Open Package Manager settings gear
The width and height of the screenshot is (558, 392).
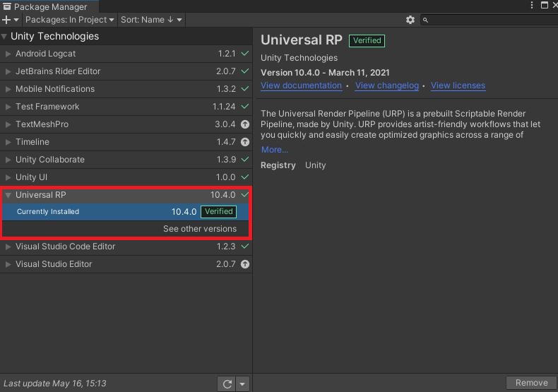coord(410,20)
